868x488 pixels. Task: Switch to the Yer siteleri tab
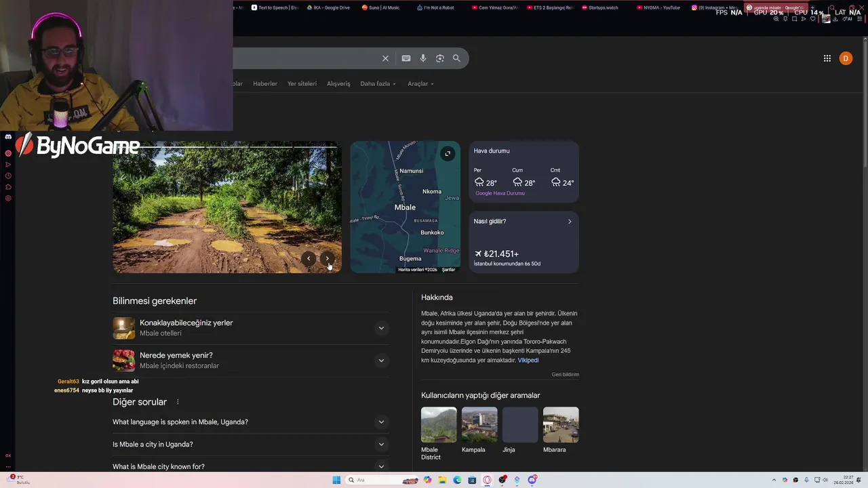[302, 83]
